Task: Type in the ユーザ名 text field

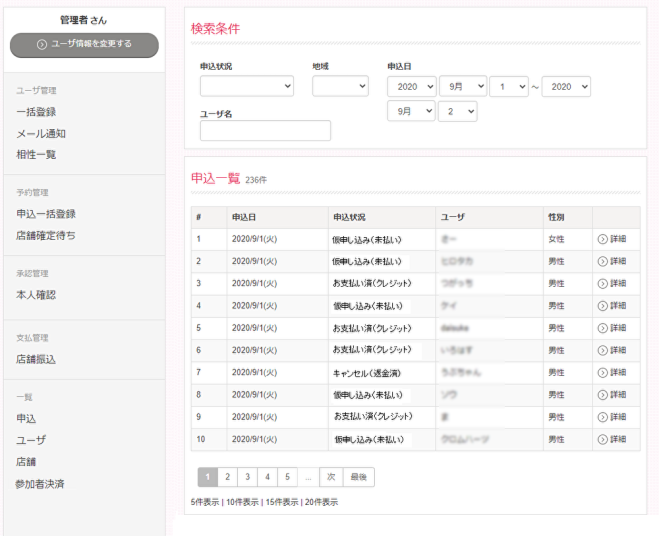Action: coord(265,131)
